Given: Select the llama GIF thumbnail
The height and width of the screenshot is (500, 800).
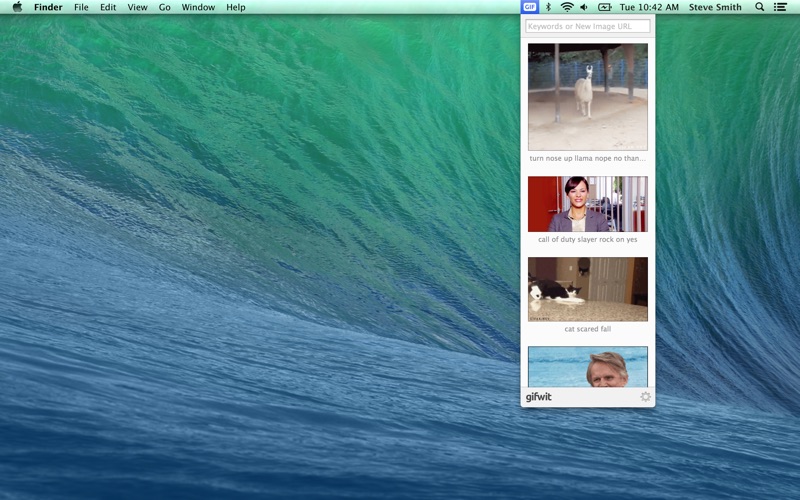Looking at the screenshot, I should click(x=587, y=96).
